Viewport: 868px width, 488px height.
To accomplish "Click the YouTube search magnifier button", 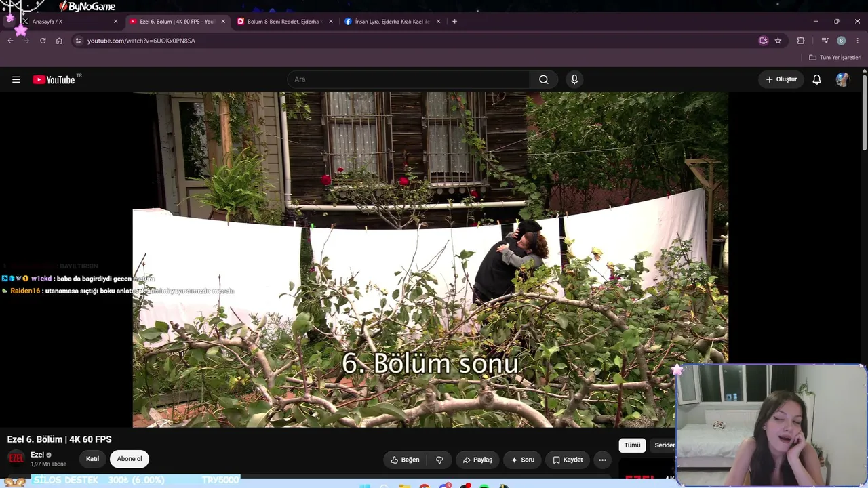I will point(544,79).
